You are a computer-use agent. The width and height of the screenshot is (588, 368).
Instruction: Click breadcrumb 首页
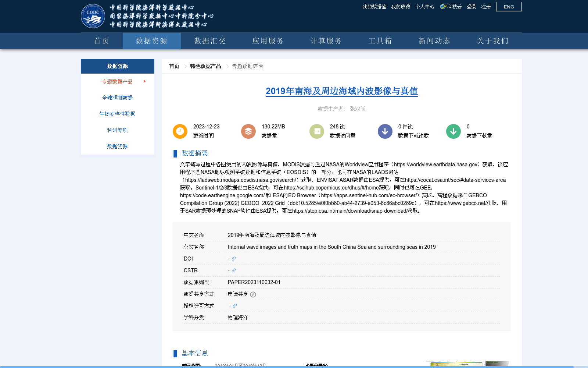pyautogui.click(x=174, y=66)
